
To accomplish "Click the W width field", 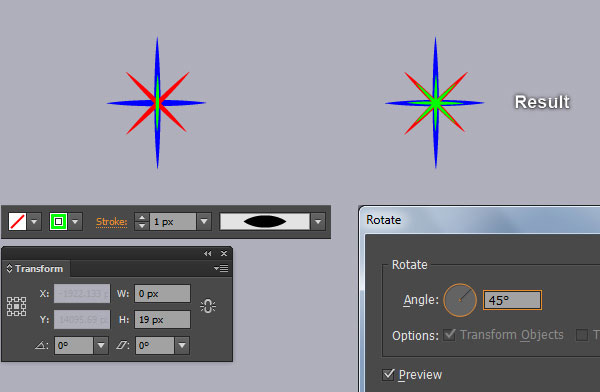I will (162, 294).
